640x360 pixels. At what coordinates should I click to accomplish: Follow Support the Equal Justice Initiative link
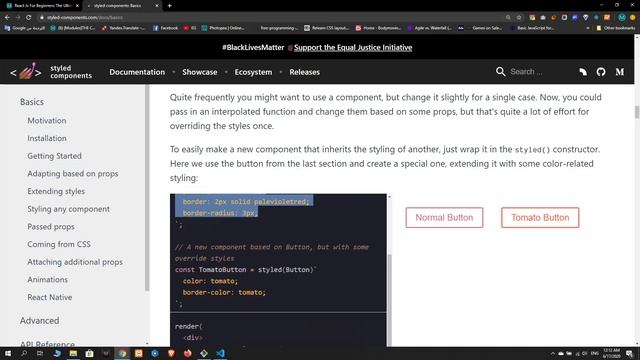[353, 47]
